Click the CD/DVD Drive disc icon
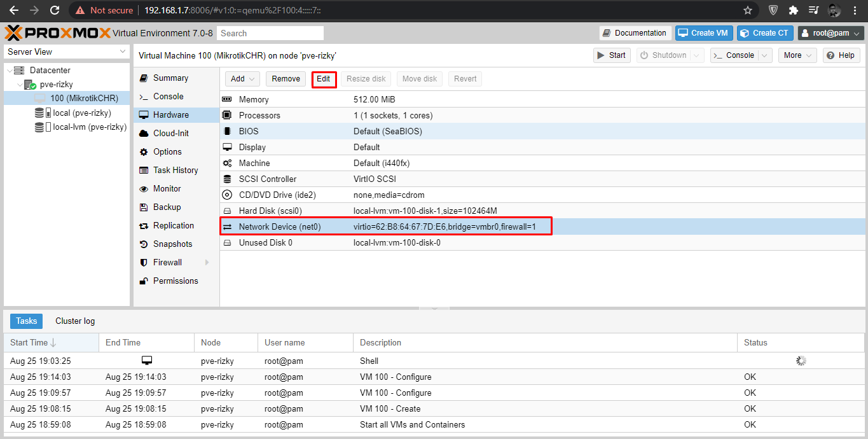This screenshot has width=868, height=439. click(227, 195)
